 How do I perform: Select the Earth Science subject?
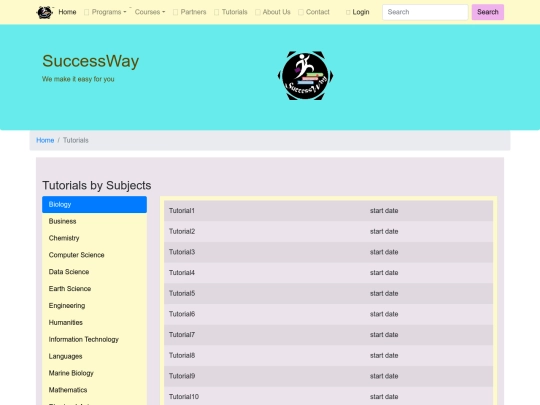point(94,289)
